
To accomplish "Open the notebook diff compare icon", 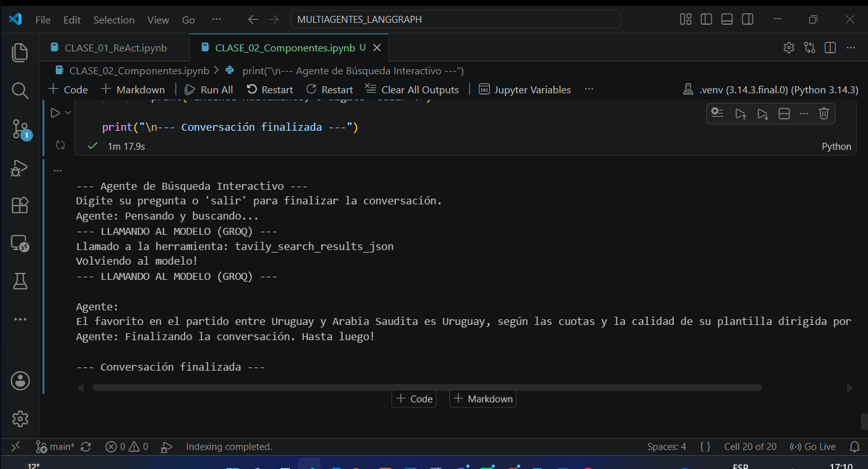I will click(x=809, y=48).
